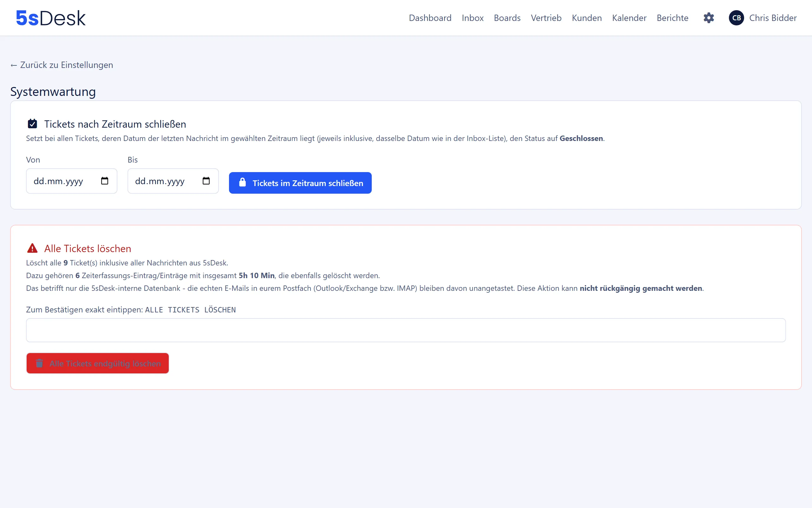Click the bold 5h 10 Min value

pos(256,276)
